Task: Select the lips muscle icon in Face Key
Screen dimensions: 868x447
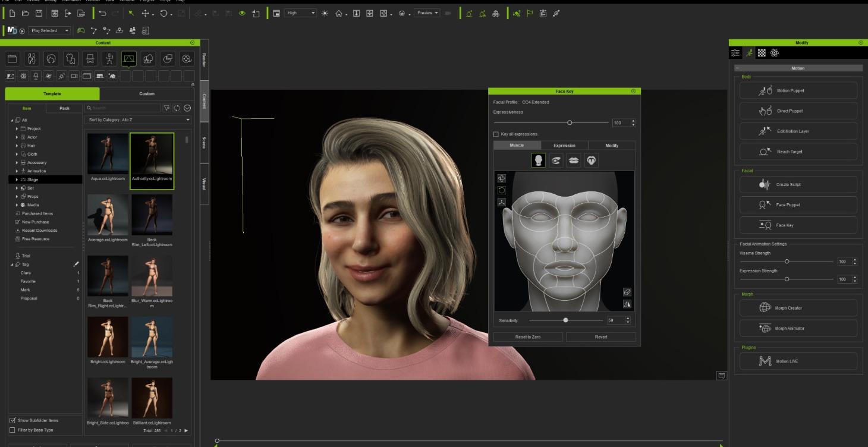Action: [x=574, y=160]
